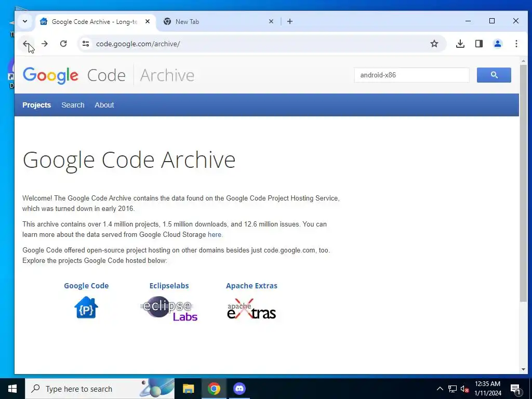The height and width of the screenshot is (399, 532).
Task: Open the notification center icon
Action: click(515, 389)
